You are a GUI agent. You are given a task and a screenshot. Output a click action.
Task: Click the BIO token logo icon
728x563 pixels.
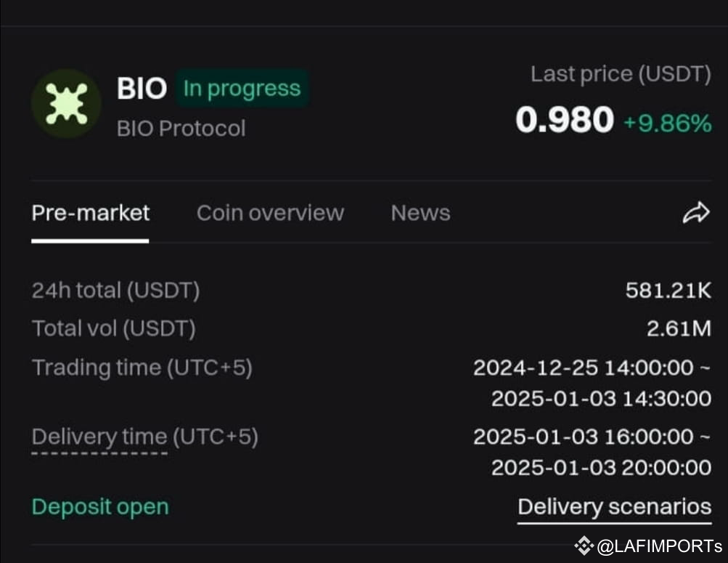coord(66,103)
